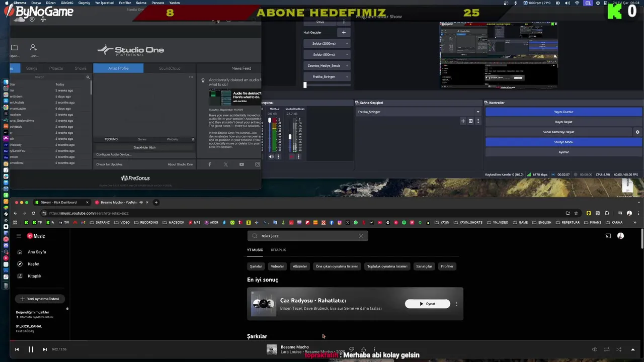Clear the relax jazz search text
Image resolution: width=644 pixels, height=362 pixels.
[x=361, y=236]
